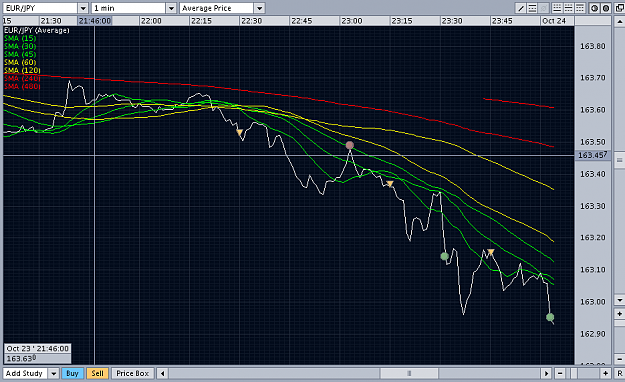
Task: Click the SMA (45) legend label
Action: pos(20,54)
